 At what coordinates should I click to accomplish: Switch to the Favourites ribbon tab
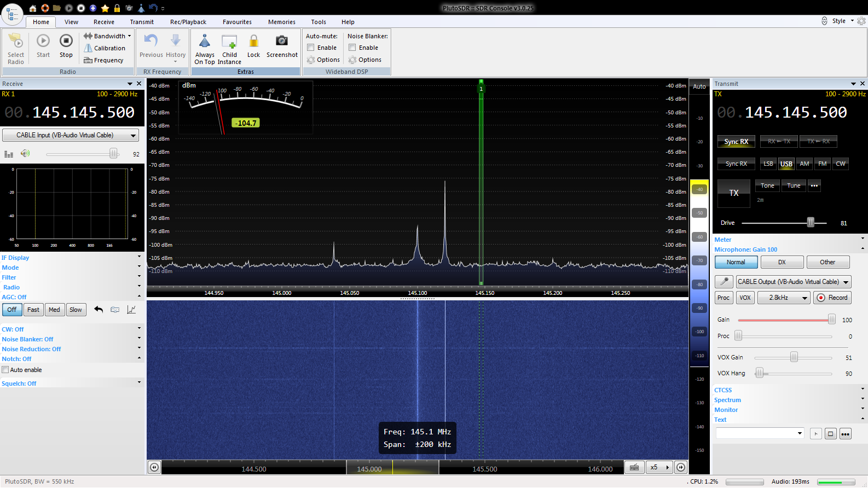point(237,22)
